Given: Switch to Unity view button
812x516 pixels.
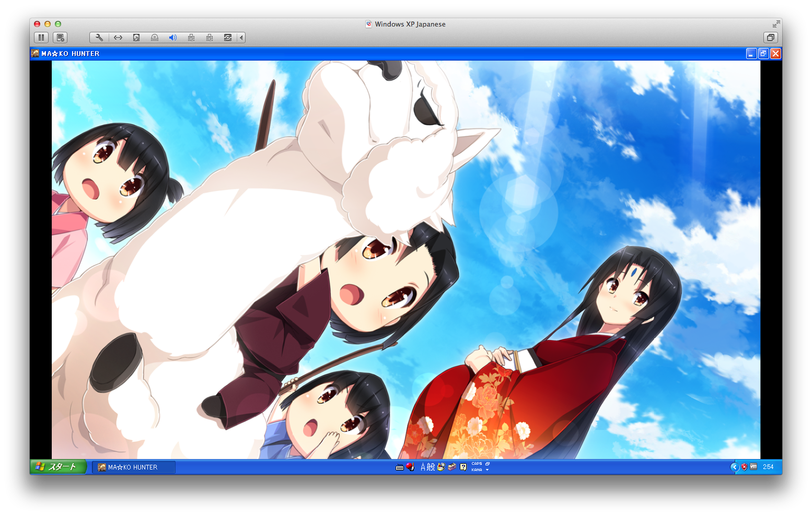Looking at the screenshot, I should point(770,38).
